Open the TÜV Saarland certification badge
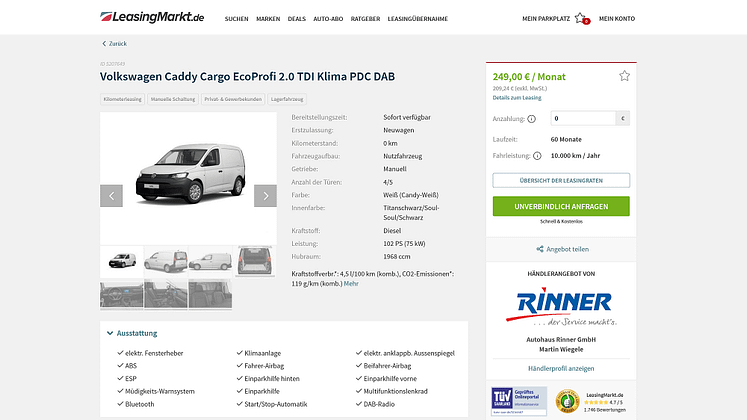Image resolution: width=747 pixels, height=420 pixels. point(519,401)
